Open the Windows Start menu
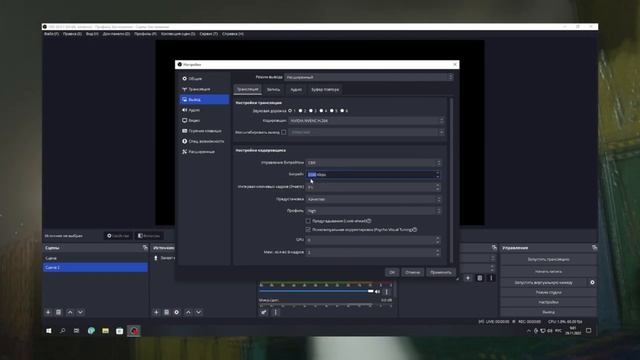 [49, 331]
